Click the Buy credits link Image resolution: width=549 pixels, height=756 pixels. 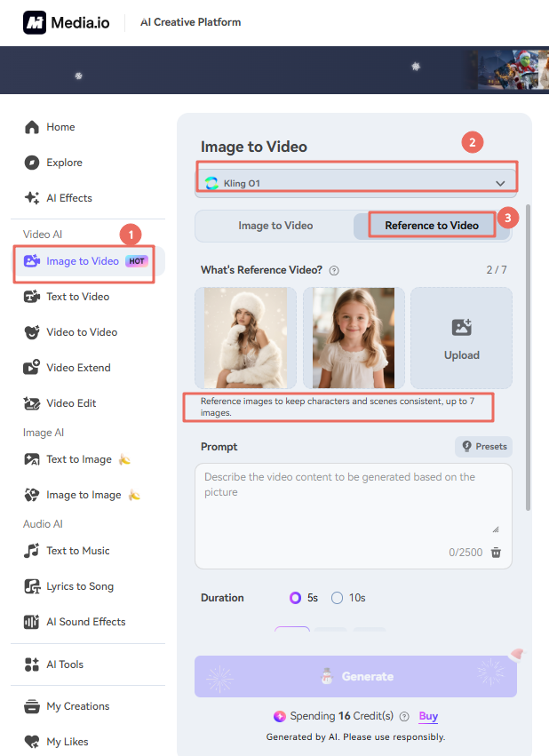(428, 716)
